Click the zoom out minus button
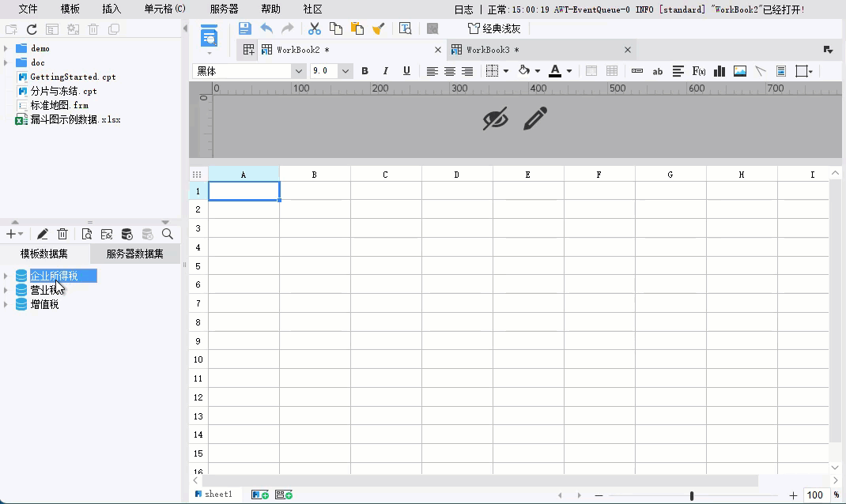The height and width of the screenshot is (504, 846). pos(599,495)
